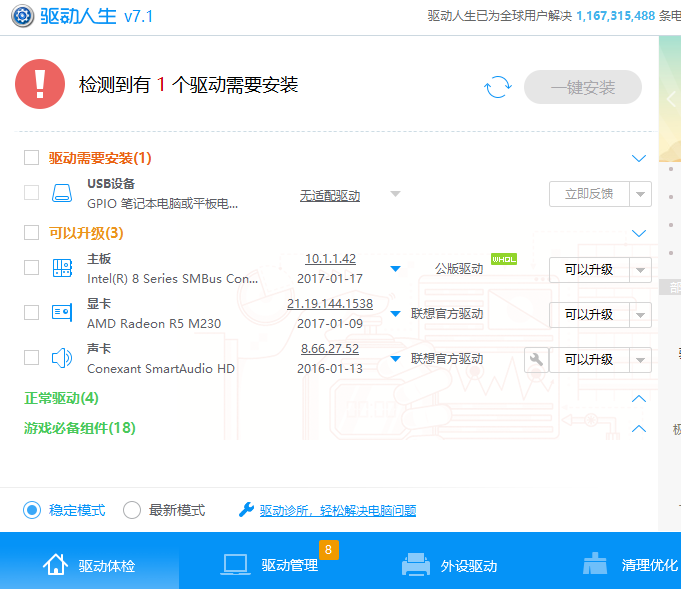Click the 游戏必备组件(18) heading
Image resolution: width=681 pixels, height=589 pixels.
(80, 428)
